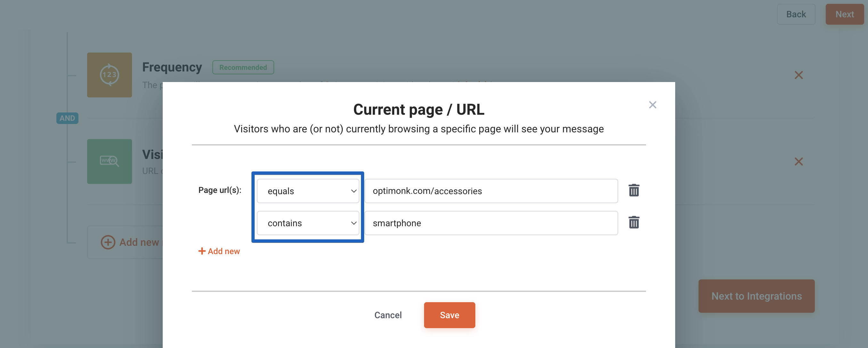
Task: Remove the Visitor URL condition with its X
Action: tap(798, 162)
